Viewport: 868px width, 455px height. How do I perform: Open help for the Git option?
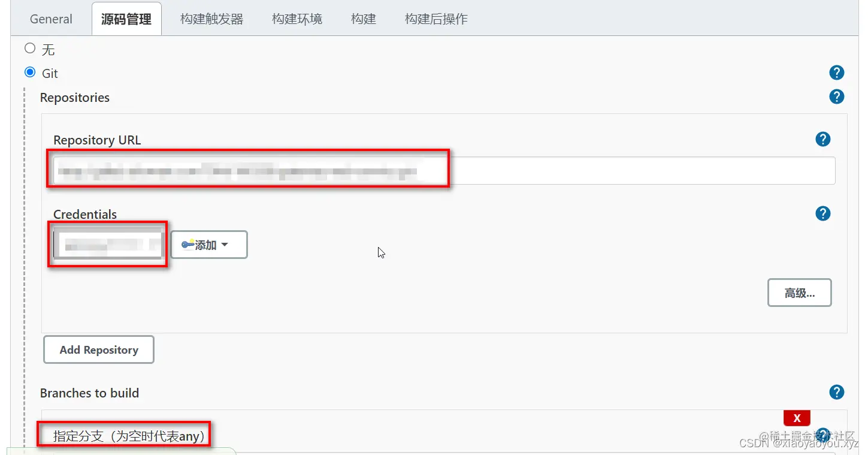pos(837,73)
